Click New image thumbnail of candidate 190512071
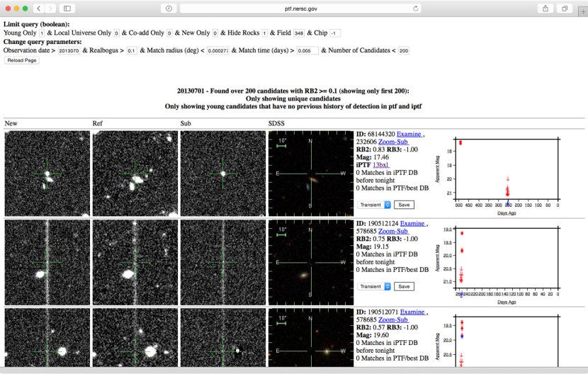The height and width of the screenshot is (374, 588). click(47, 338)
